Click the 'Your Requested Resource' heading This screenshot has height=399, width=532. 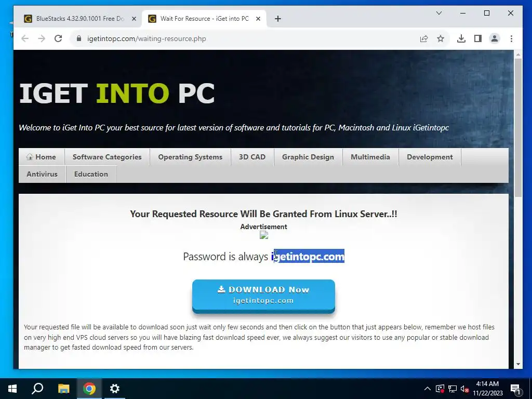coord(263,214)
